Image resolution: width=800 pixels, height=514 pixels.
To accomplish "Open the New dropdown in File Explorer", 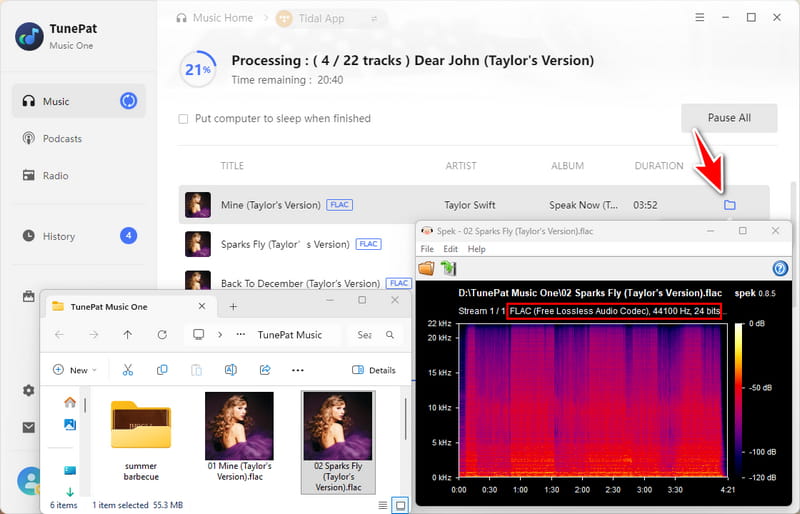I will coord(75,370).
